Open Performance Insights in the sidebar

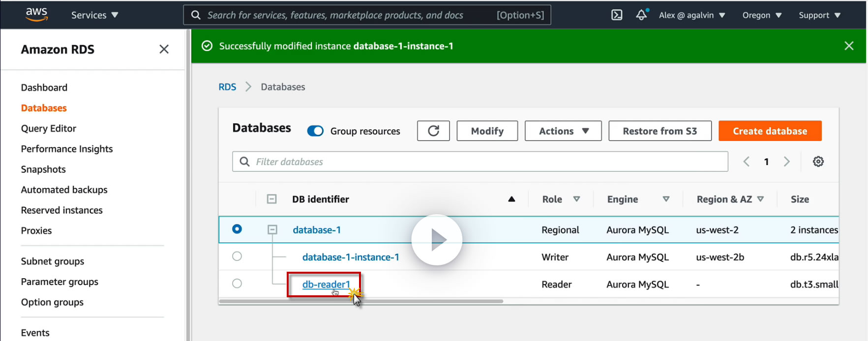pos(67,149)
